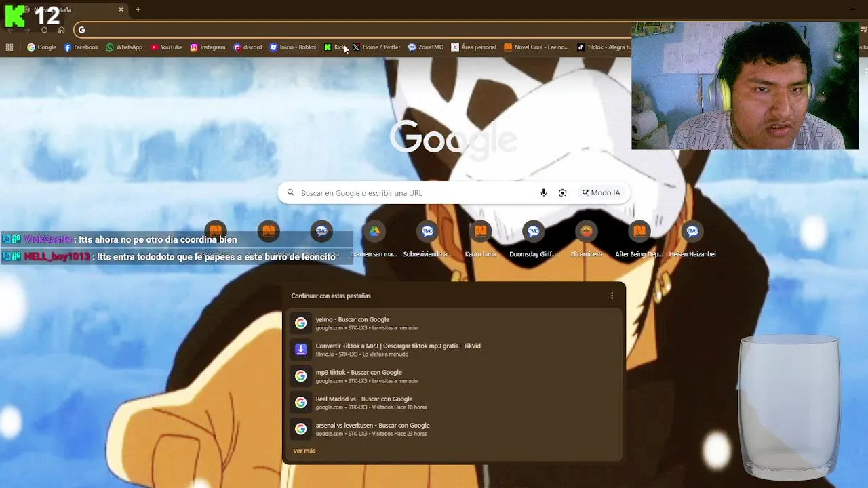Open arsenal vs leverkusen search entry
The image size is (868, 488).
click(453, 429)
